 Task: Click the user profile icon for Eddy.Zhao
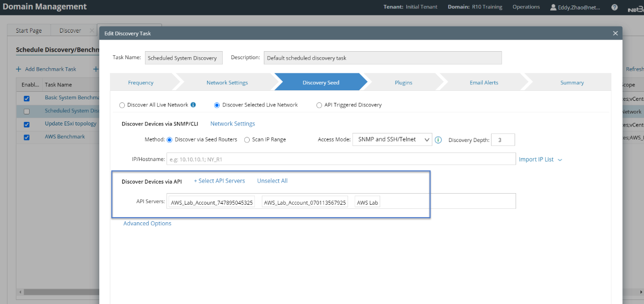[553, 8]
